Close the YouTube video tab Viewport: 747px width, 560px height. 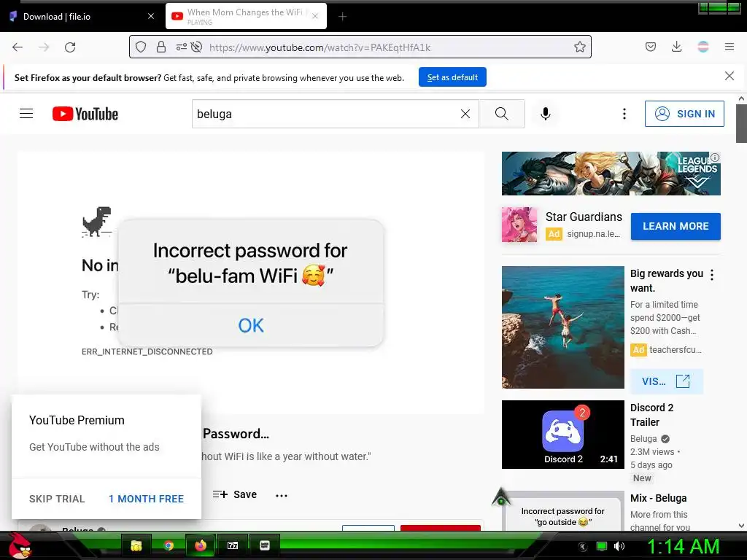(315, 16)
